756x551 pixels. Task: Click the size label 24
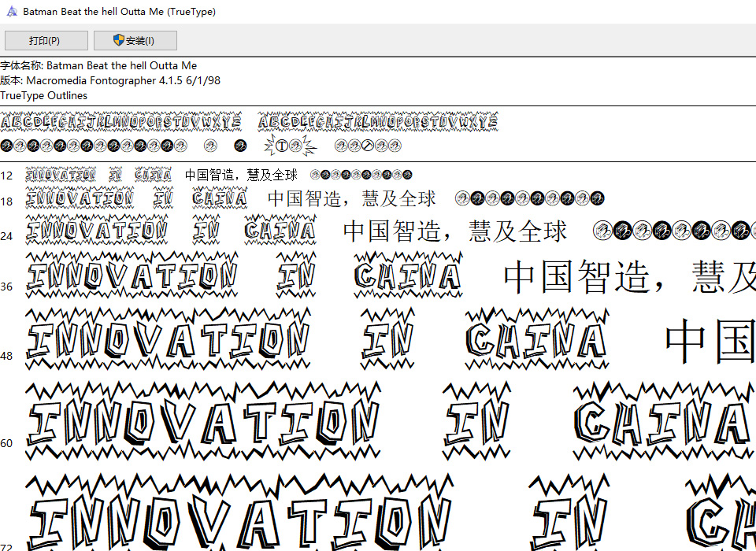6,236
